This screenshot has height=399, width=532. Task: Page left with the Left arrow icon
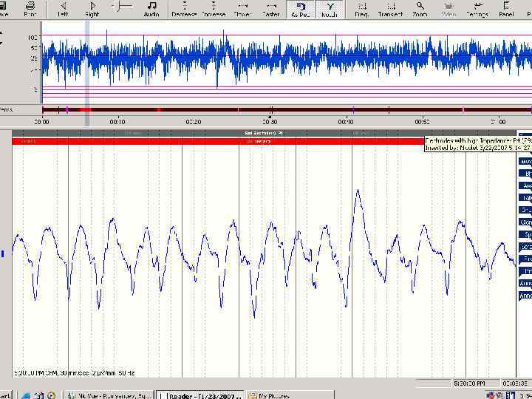coord(63,9)
